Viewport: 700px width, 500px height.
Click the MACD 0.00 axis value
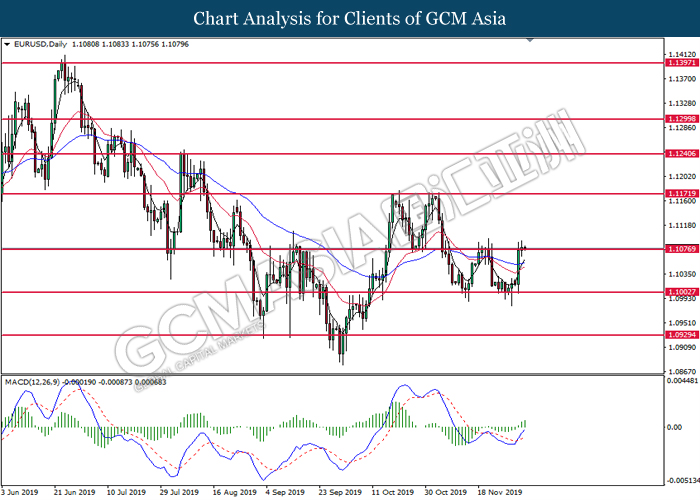tap(674, 427)
